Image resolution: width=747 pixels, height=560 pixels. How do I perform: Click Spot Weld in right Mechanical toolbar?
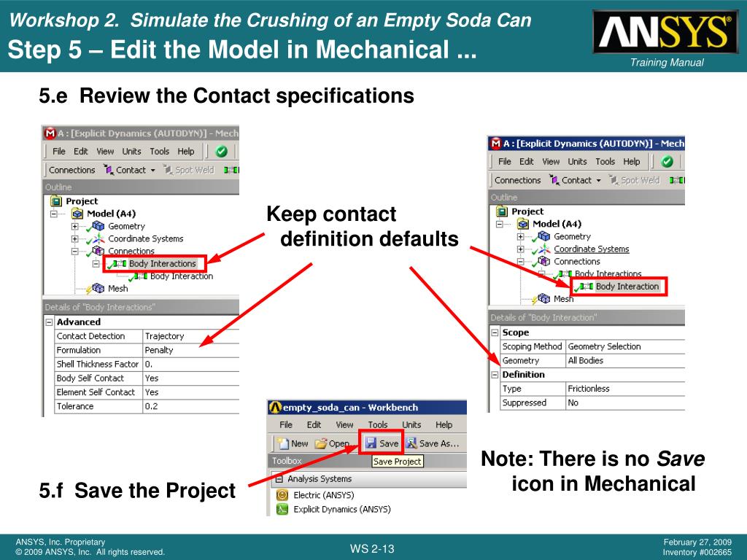coord(635,180)
